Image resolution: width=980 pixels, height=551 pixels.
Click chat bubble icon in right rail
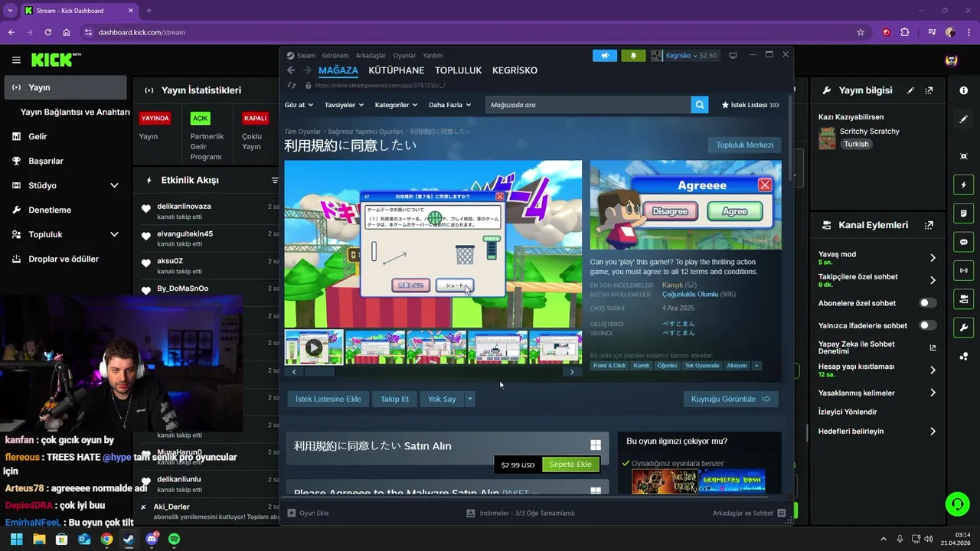pyautogui.click(x=963, y=242)
